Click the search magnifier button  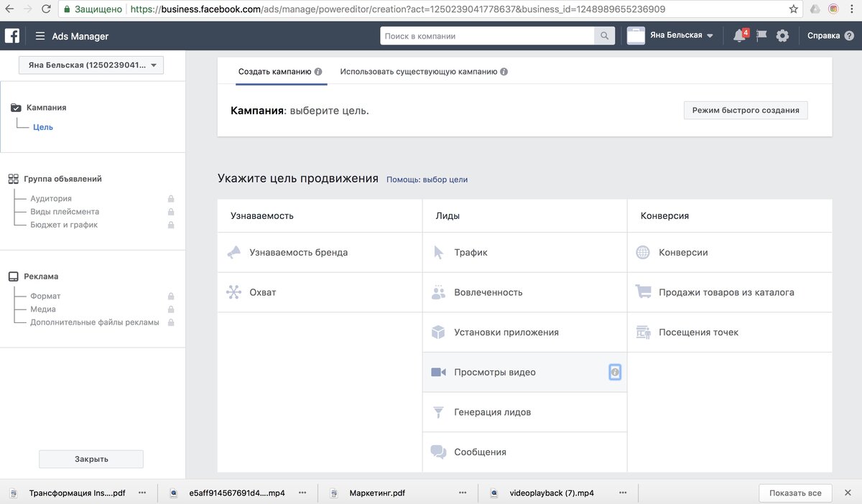coord(605,36)
